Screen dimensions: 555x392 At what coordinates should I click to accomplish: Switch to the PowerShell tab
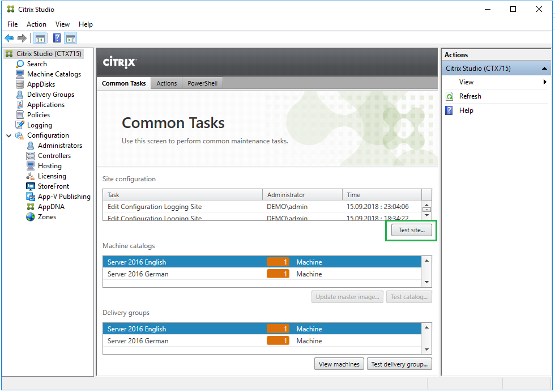202,83
